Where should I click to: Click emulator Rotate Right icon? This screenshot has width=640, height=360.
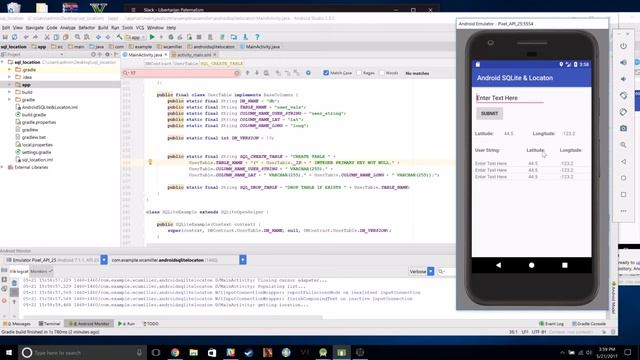tap(623, 112)
